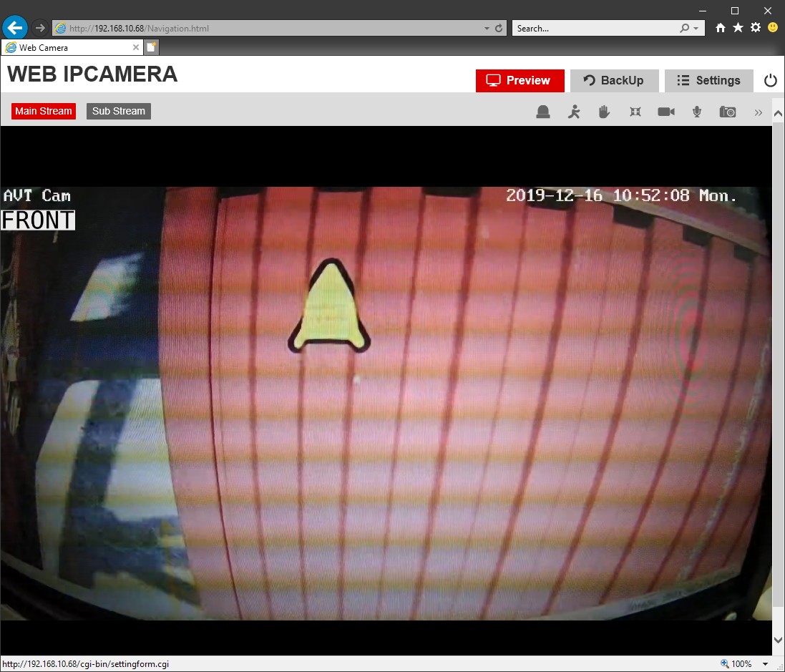Open the Settings page
The width and height of the screenshot is (785, 672).
click(709, 81)
